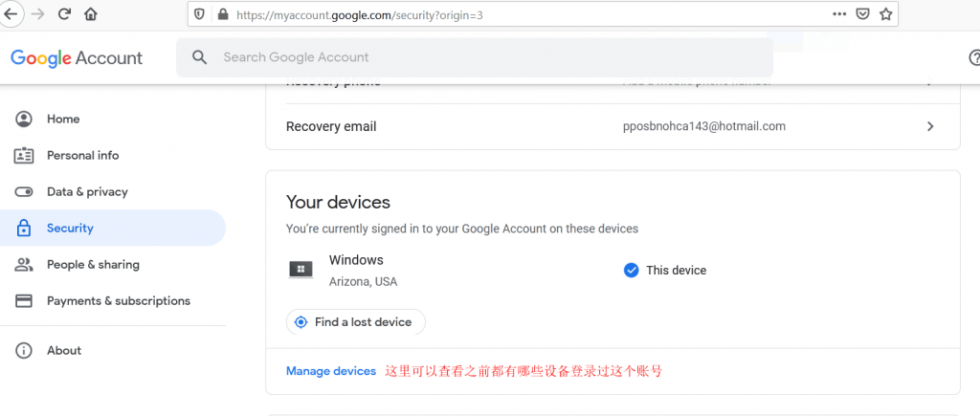Screen dimensions: 980x416
Task: Save page to Pocket icon
Action: coord(862,14)
